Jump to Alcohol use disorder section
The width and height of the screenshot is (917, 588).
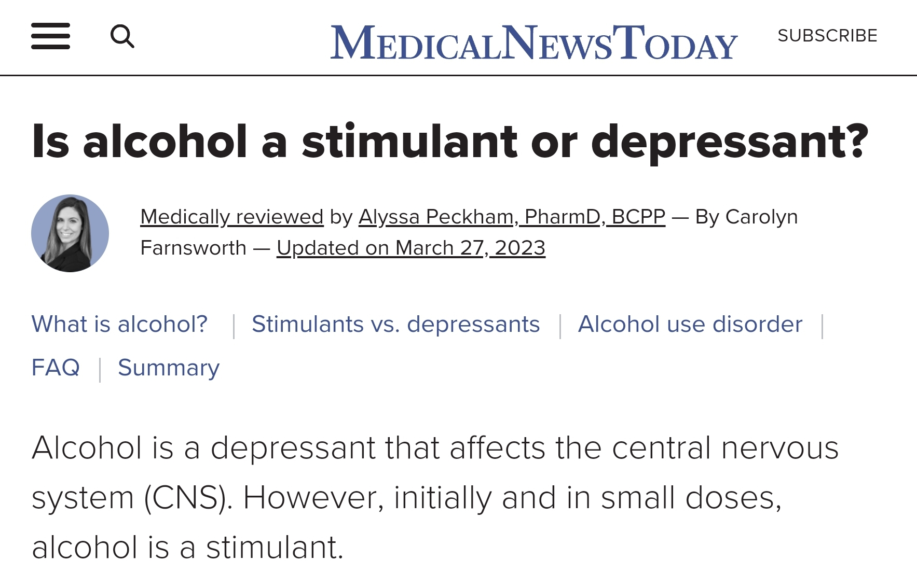click(x=690, y=324)
